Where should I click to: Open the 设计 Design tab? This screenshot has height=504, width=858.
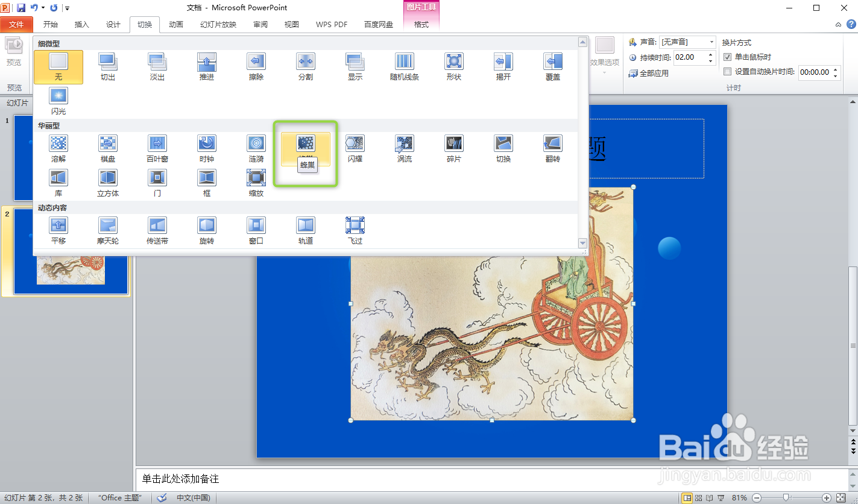[x=113, y=25]
